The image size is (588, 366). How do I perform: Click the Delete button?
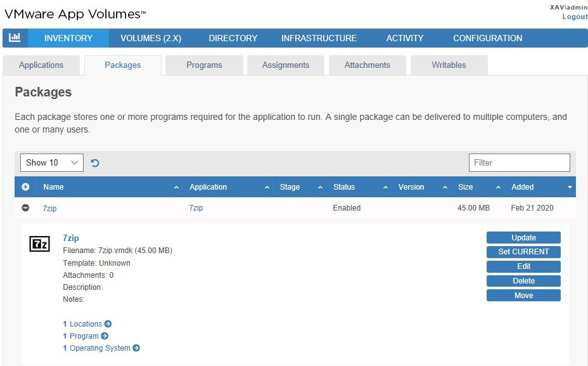pyautogui.click(x=523, y=281)
